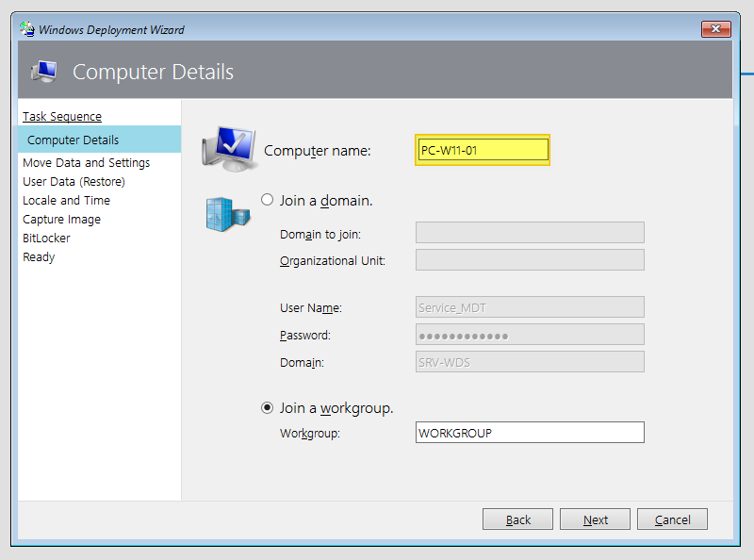
Task: Open the Locale and Time settings page
Action: 66,200
